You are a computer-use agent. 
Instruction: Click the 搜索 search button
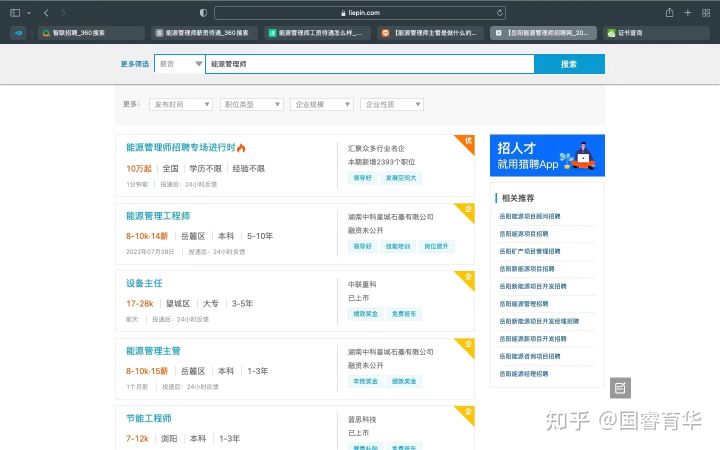click(569, 64)
